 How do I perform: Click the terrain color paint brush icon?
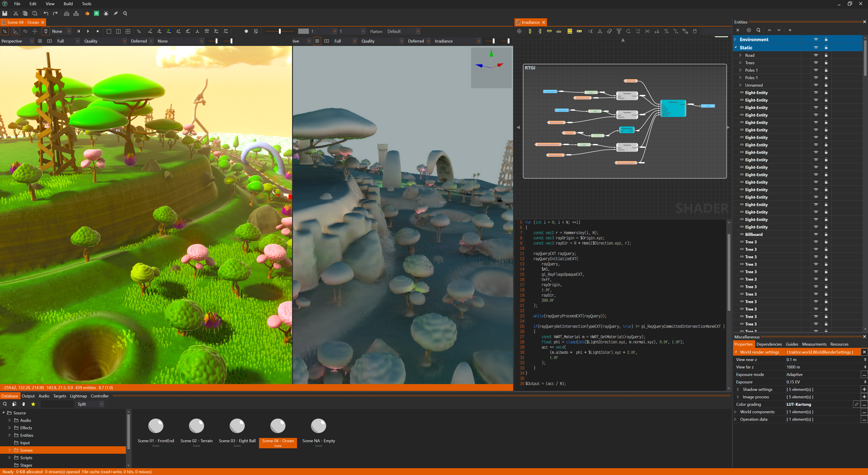click(x=168, y=31)
